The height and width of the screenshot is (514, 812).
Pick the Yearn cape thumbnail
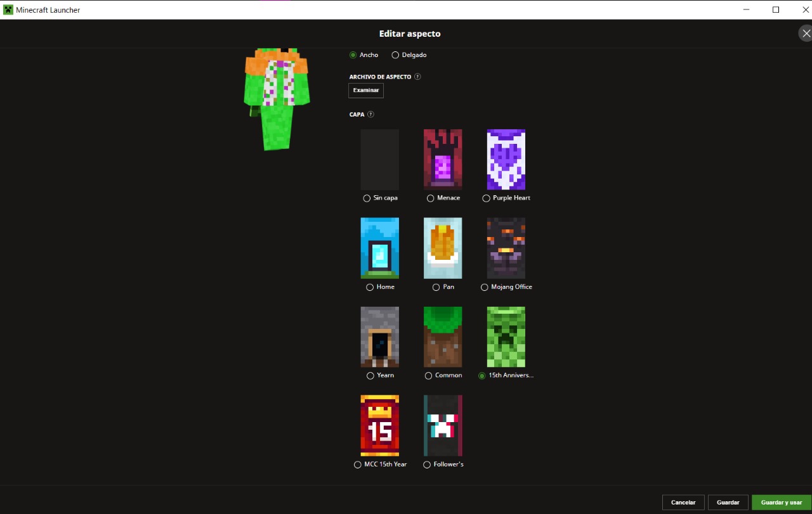coord(380,337)
